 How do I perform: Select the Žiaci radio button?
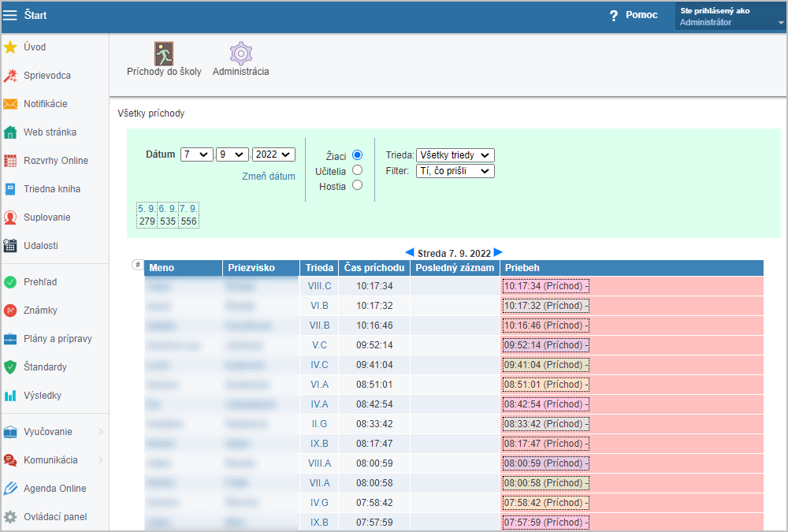tap(357, 155)
